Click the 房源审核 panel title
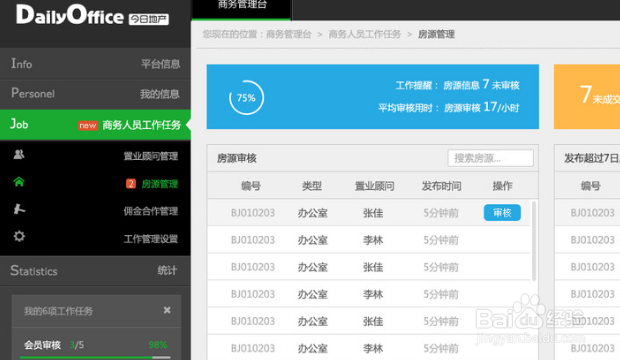The width and height of the screenshot is (620, 360). click(x=236, y=158)
